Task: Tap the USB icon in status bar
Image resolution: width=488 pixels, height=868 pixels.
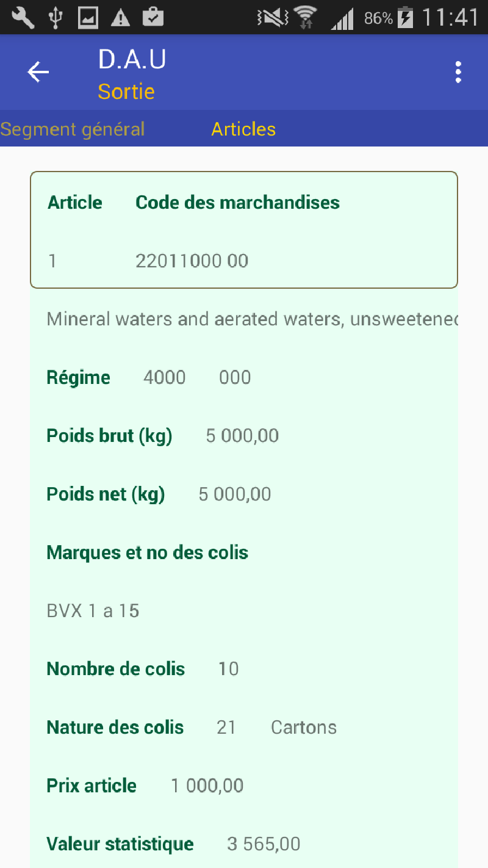Action: (56, 17)
